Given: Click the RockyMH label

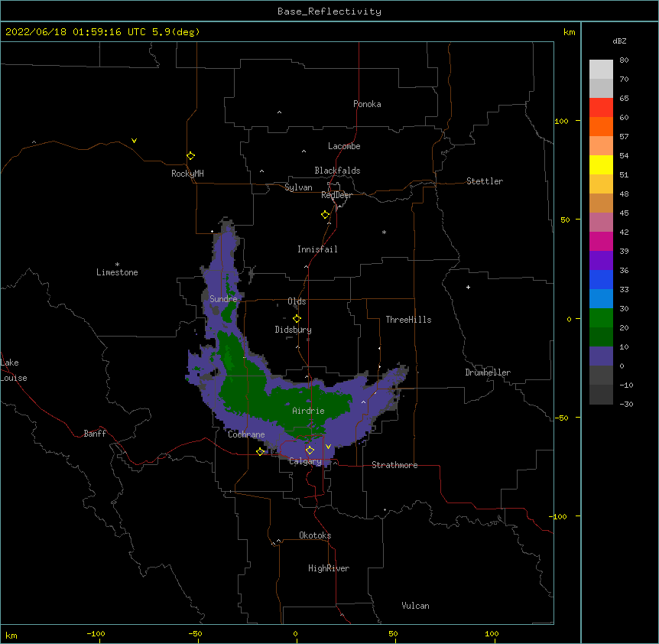Looking at the screenshot, I should [187, 174].
